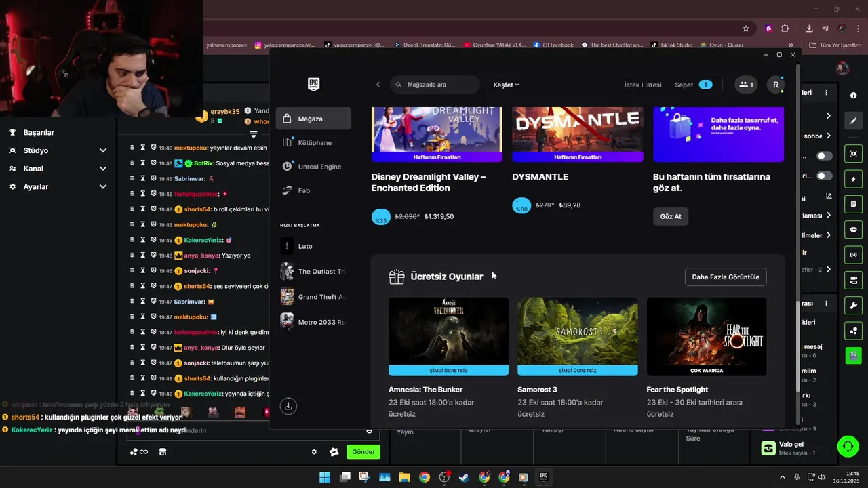Image resolution: width=868 pixels, height=488 pixels.
Task: Show hidden system tray icons
Action: 781,477
